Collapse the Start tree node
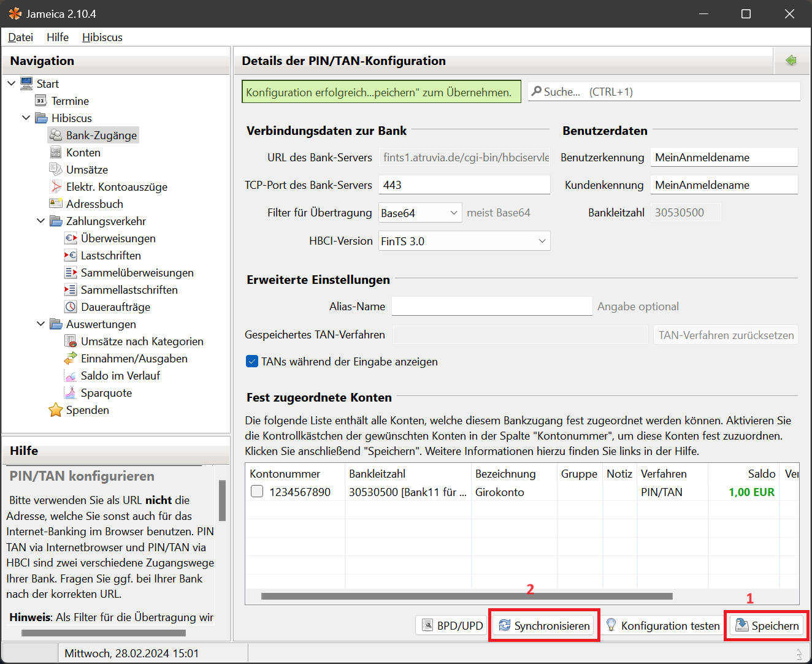This screenshot has width=812, height=664. click(12, 83)
